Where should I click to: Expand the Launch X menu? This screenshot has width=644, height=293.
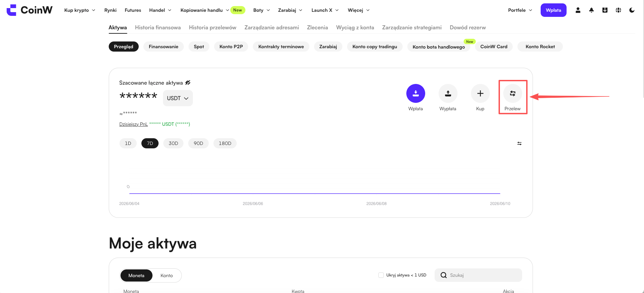click(325, 10)
